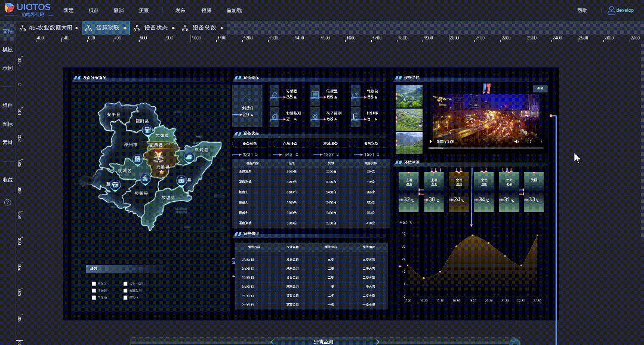Click the cloud marker icon near 阜城县

click(x=188, y=156)
